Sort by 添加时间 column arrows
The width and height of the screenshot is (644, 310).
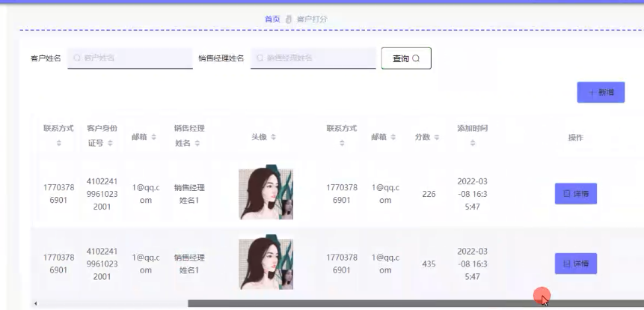pos(473,143)
